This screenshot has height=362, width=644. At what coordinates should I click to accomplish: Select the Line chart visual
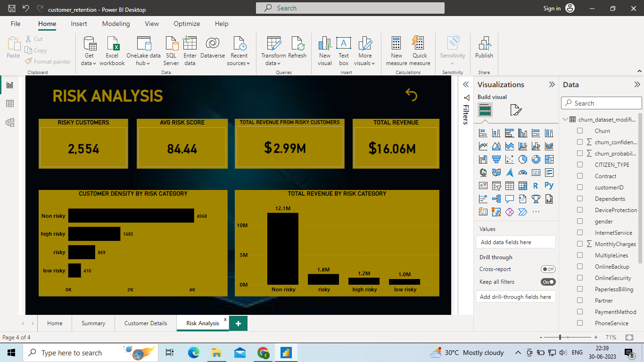(x=483, y=146)
